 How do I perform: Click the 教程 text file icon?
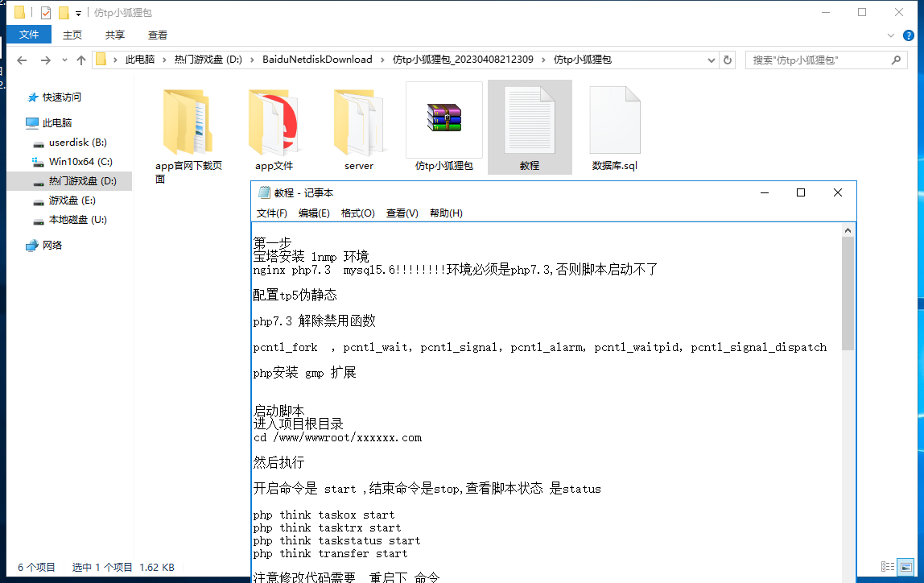pyautogui.click(x=530, y=120)
